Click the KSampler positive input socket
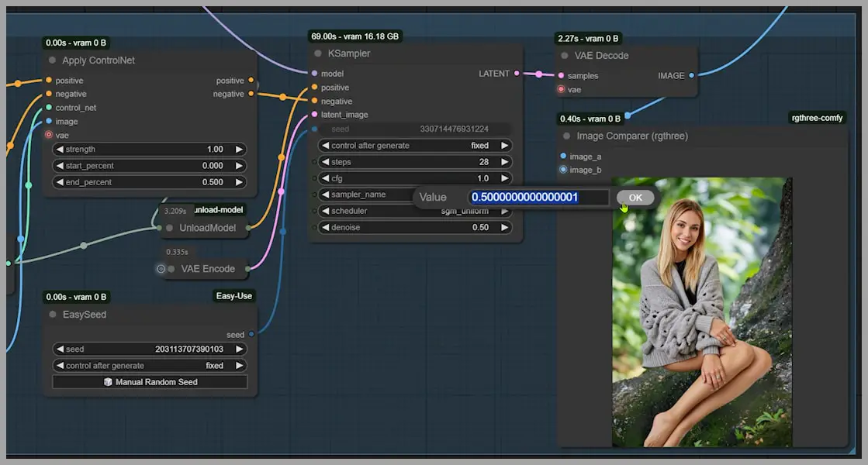The height and width of the screenshot is (465, 868). coord(314,88)
